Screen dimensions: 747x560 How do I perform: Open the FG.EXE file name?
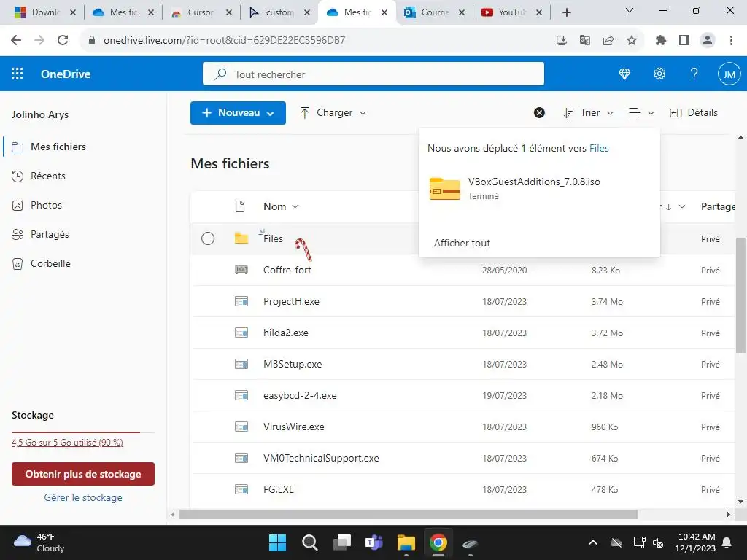pos(278,489)
